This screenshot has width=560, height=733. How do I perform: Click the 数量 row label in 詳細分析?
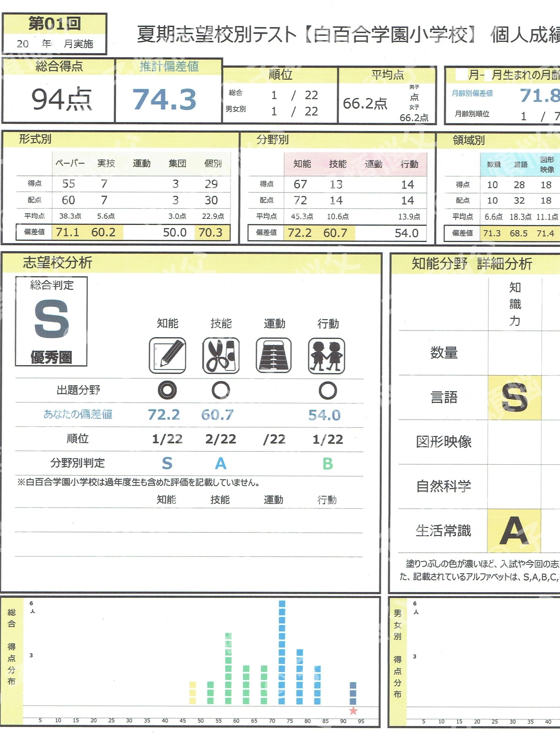pos(444,353)
